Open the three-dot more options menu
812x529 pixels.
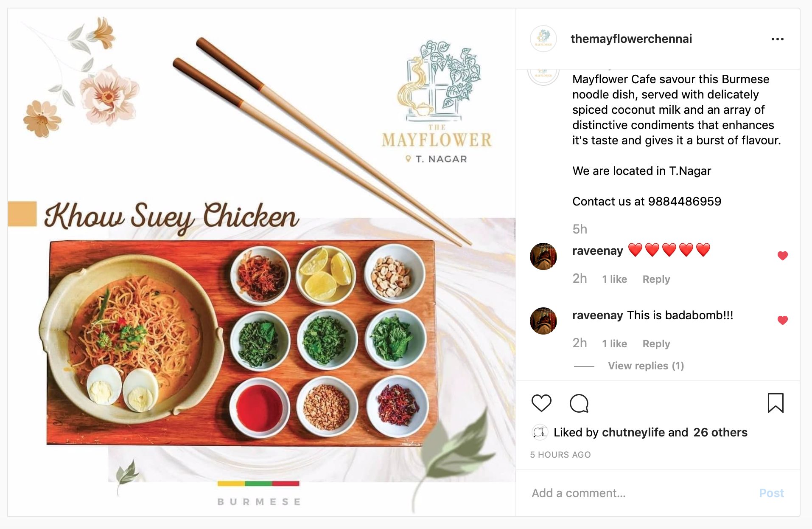[777, 39]
